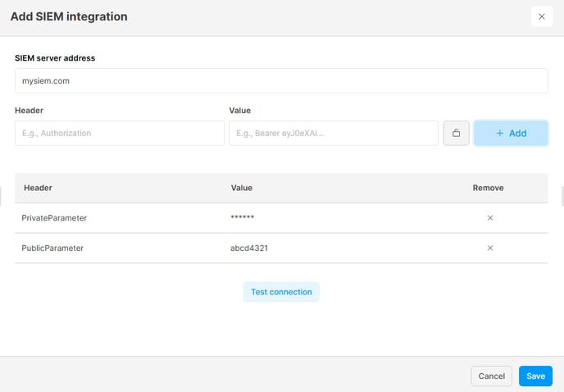This screenshot has width=564, height=392.
Task: Click the SIEM server address label
Action: coord(55,58)
